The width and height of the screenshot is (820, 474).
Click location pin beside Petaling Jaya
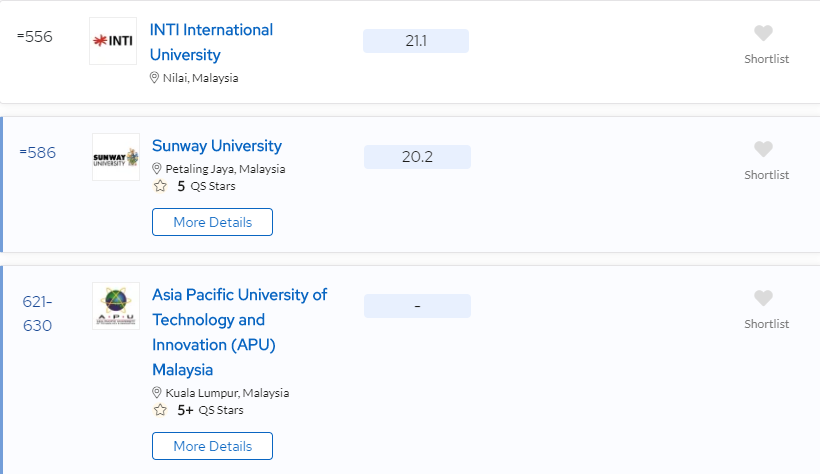[x=156, y=168]
